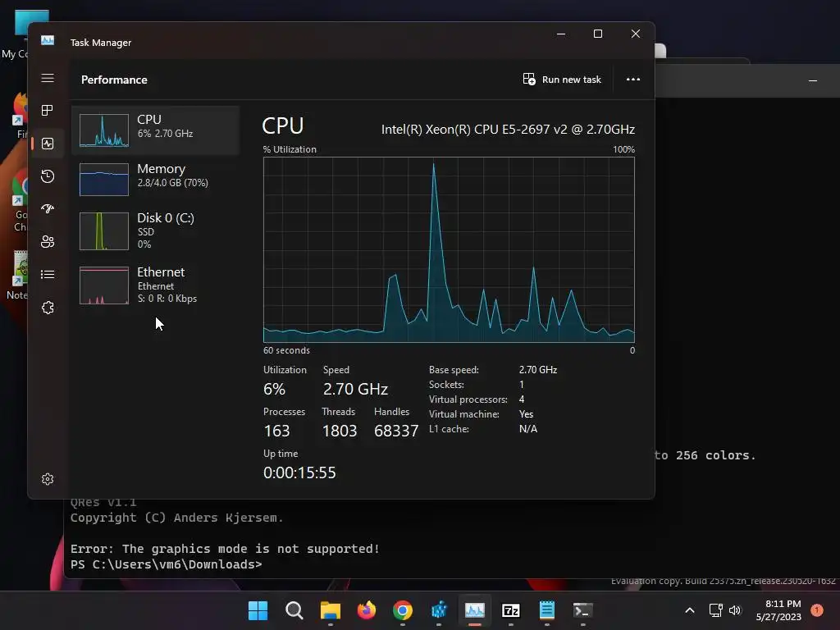Click the Task Manager title bar icon

coord(48,40)
